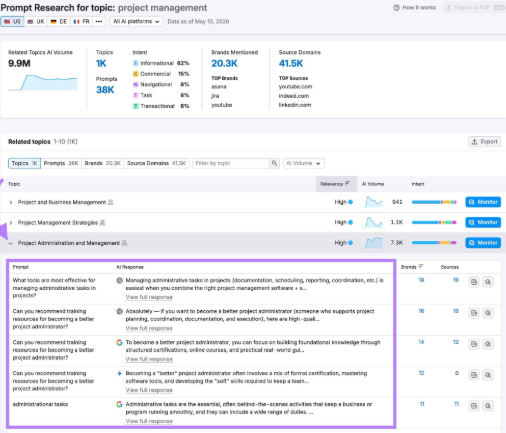506x433 pixels.
Task: Click the Related Topics AI Volume chart
Action: point(43,82)
